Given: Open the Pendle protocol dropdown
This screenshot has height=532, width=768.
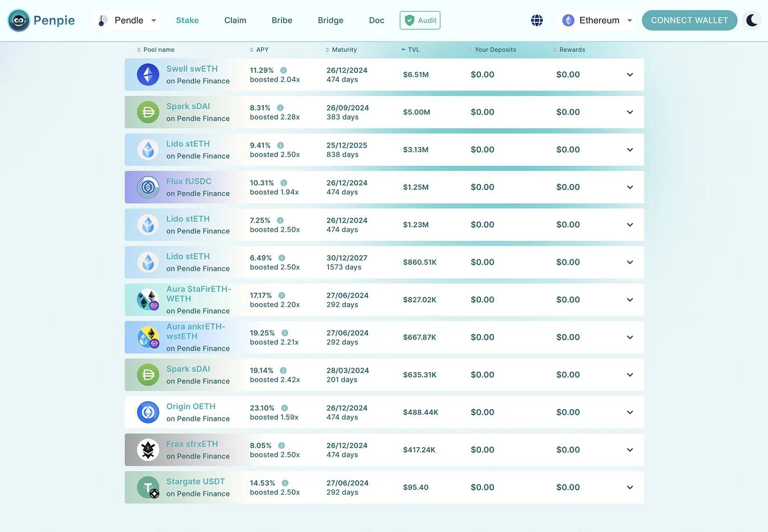Looking at the screenshot, I should pyautogui.click(x=127, y=21).
